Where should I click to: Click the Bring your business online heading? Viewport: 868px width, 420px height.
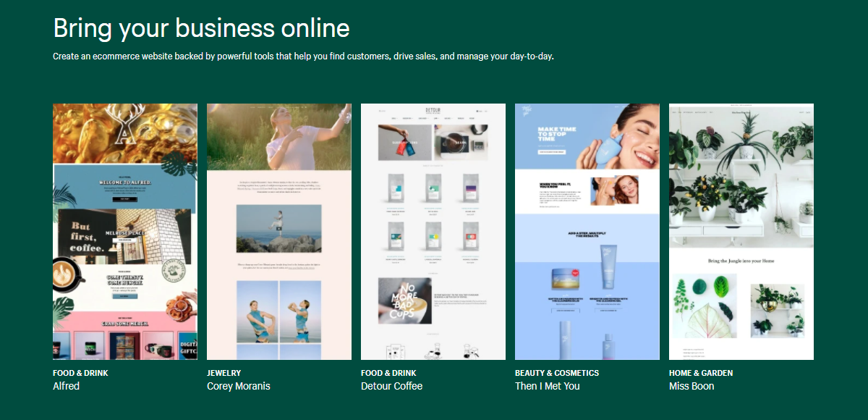(x=201, y=28)
